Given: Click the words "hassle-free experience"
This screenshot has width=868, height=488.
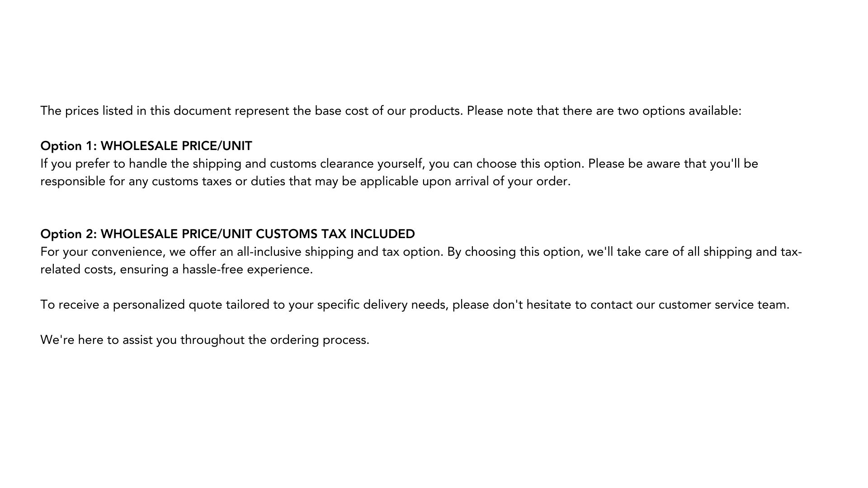Looking at the screenshot, I should coord(247,270).
